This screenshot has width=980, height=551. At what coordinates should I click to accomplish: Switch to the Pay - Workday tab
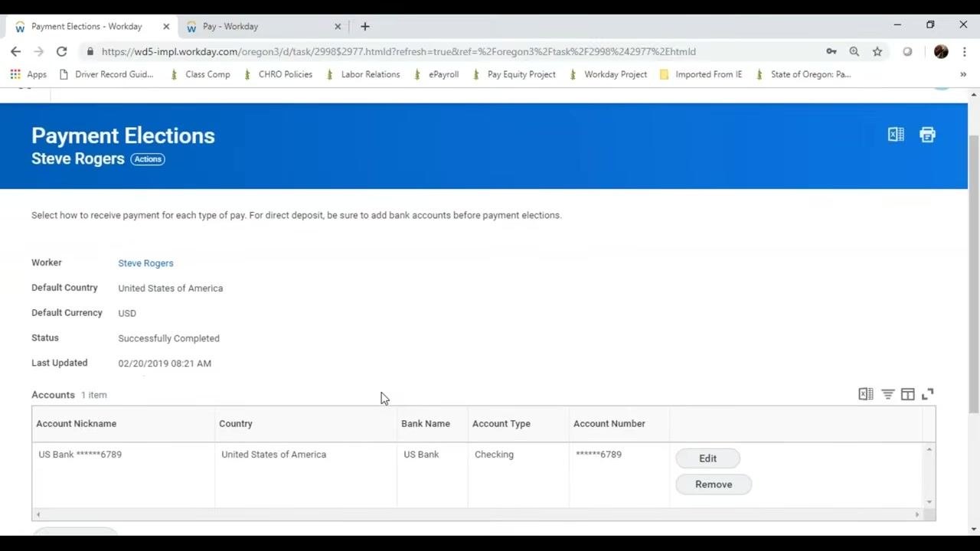click(264, 26)
